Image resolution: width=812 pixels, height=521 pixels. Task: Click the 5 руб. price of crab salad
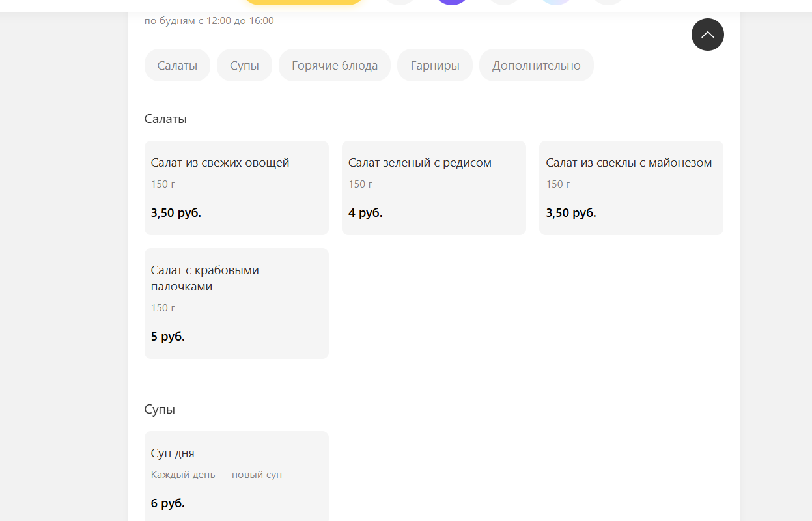pos(168,337)
